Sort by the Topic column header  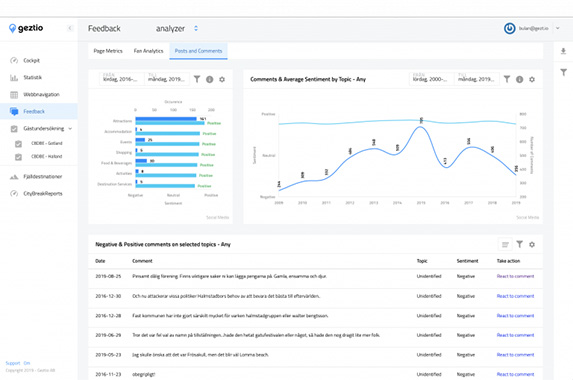point(422,261)
